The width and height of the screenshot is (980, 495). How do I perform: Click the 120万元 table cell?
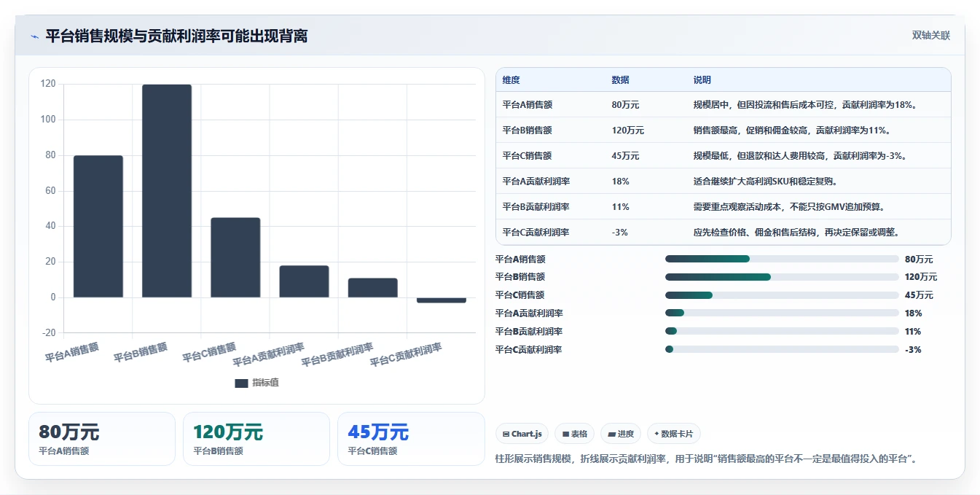(x=628, y=130)
